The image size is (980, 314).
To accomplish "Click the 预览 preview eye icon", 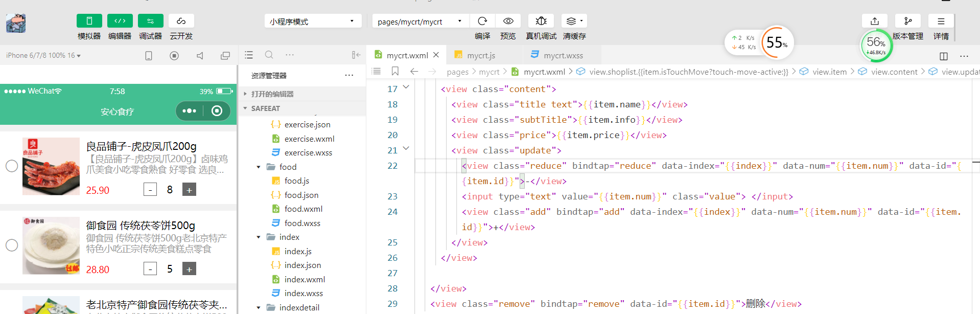I will tap(508, 21).
